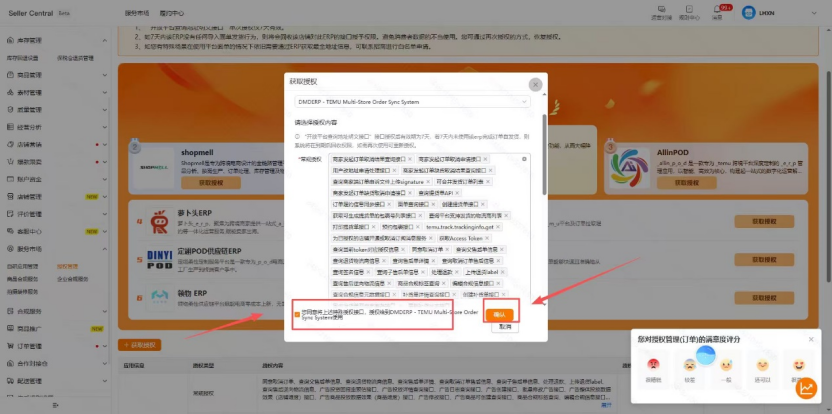This screenshot has height=414, width=832.
Task: Click the Seller Central logo text
Action: pos(31,13)
